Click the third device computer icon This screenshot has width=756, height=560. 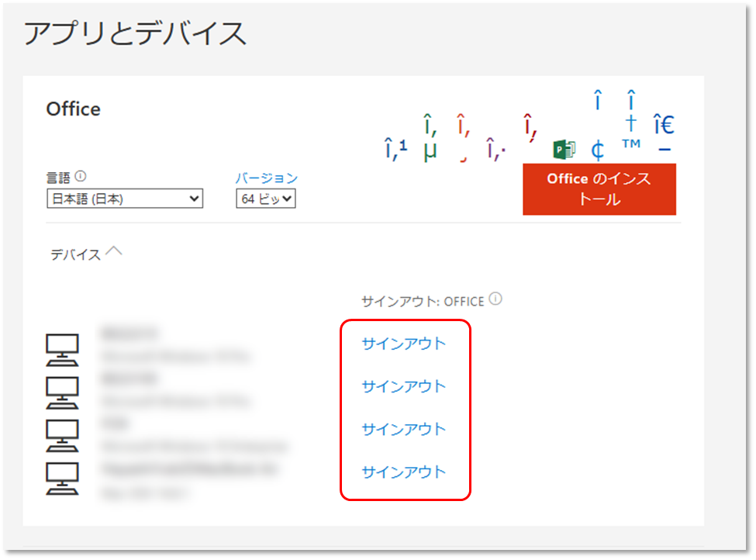pyautogui.click(x=62, y=436)
